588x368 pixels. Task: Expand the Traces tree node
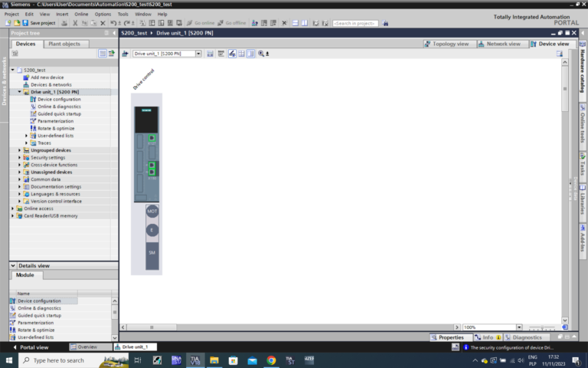click(x=27, y=143)
